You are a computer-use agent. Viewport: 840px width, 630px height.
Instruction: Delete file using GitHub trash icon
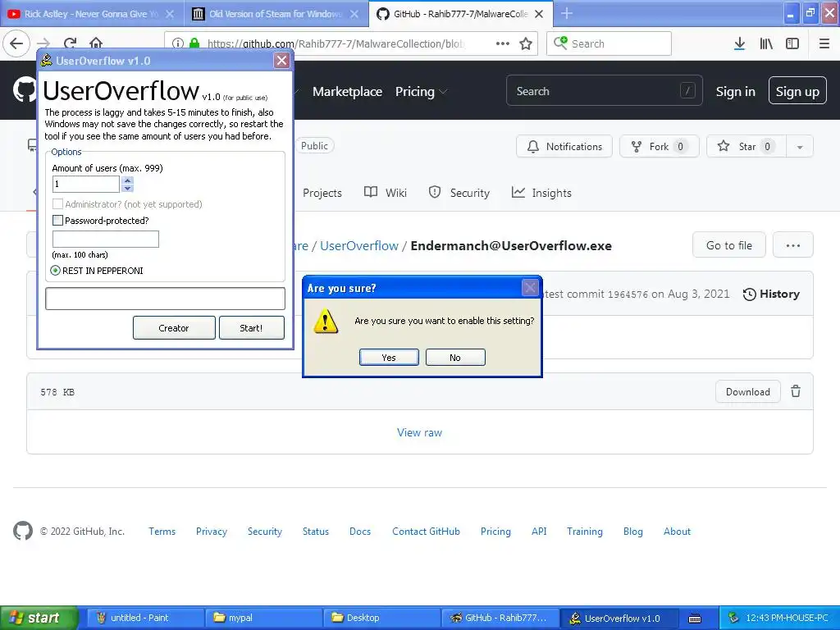pyautogui.click(x=796, y=391)
